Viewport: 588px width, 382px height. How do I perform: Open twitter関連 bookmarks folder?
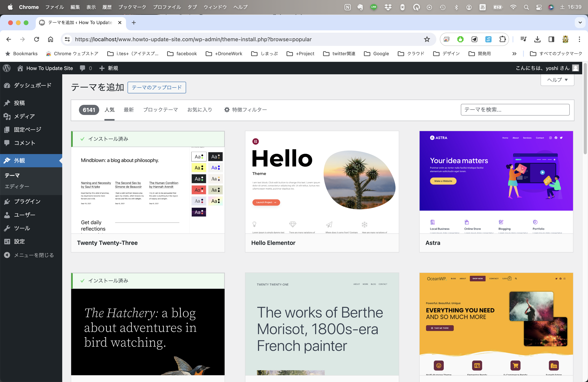pyautogui.click(x=339, y=54)
